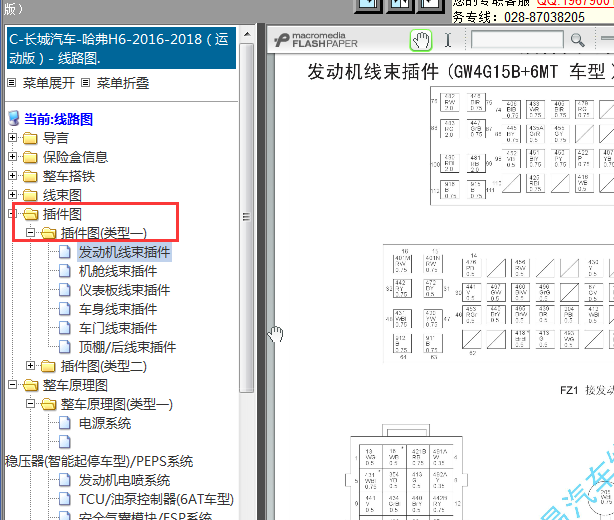Click the C-长城汽车-哈弗H6-2016-2018 title header
614x520 pixels.
(121, 48)
